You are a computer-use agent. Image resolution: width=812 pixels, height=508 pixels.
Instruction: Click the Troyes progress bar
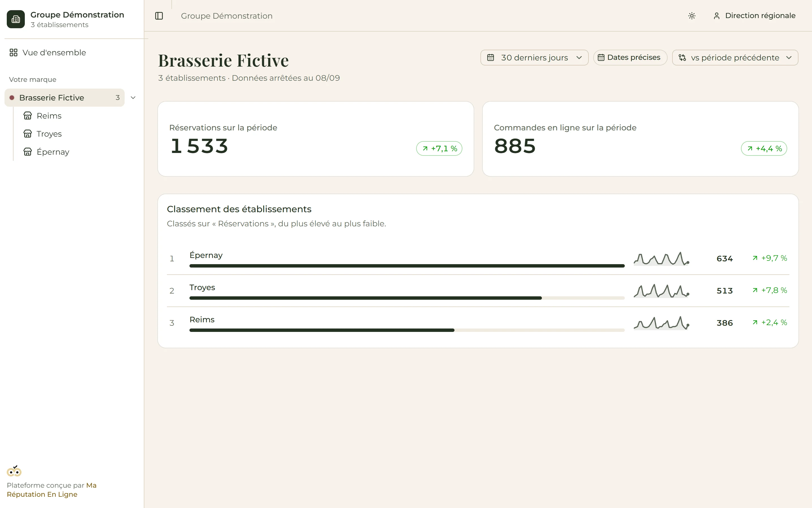(407, 298)
